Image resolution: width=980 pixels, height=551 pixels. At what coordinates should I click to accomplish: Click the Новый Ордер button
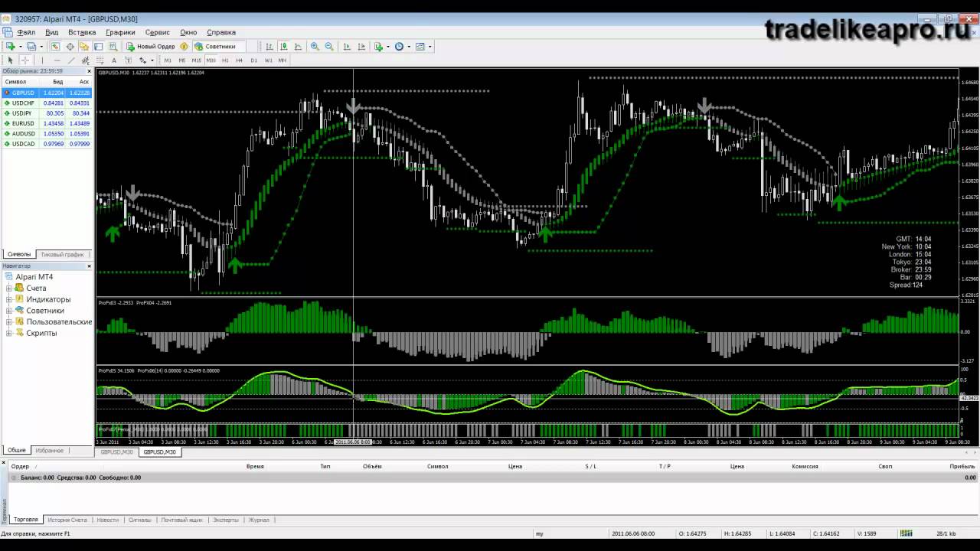[x=150, y=47]
